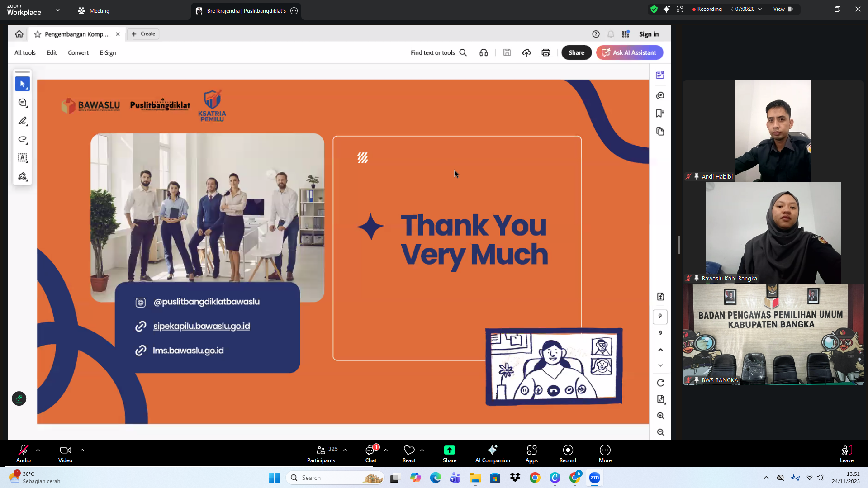This screenshot has height=488, width=868.
Task: Toggle the Record button in Zoom
Action: 567,454
